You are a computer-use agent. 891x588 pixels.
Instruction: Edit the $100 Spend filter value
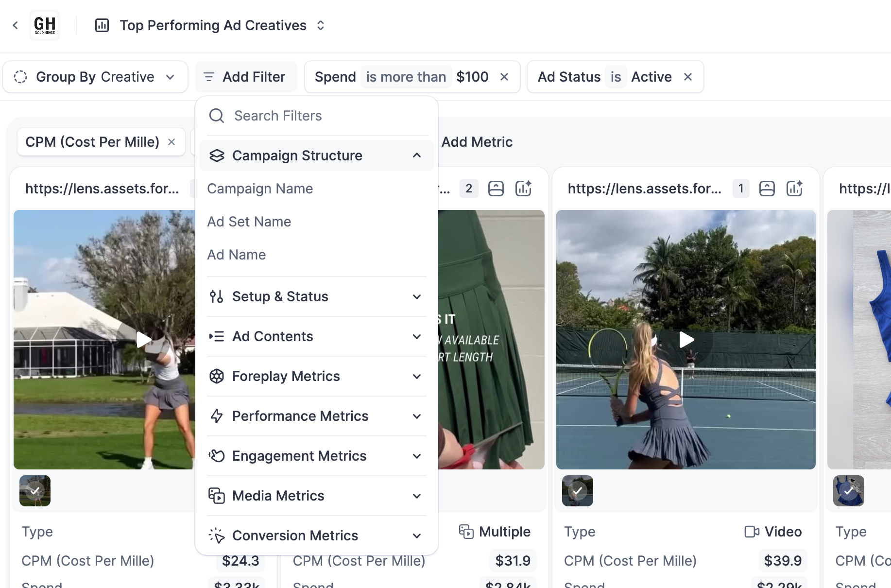(x=472, y=77)
